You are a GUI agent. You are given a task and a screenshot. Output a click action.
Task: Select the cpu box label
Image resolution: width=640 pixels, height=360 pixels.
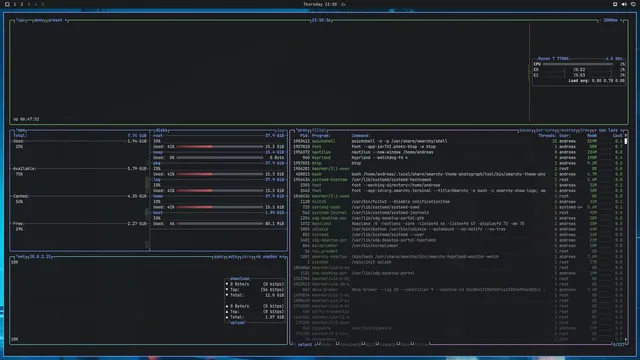[21, 20]
